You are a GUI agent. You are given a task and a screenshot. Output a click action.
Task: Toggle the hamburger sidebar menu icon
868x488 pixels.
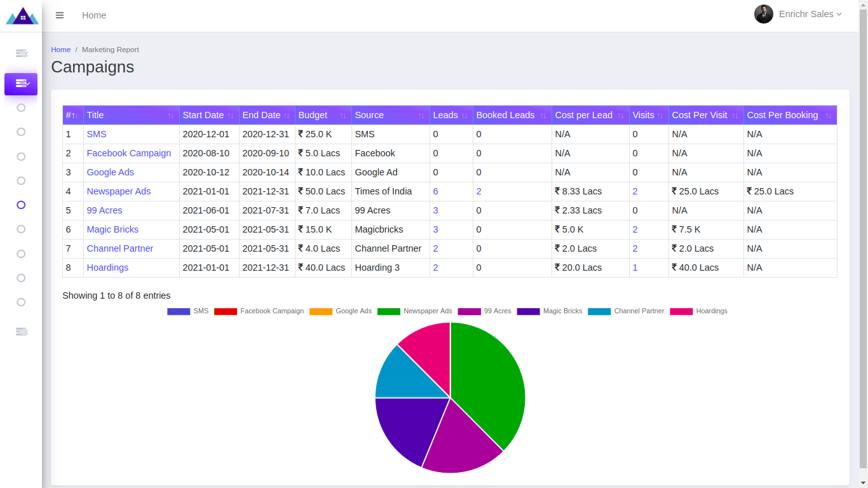(x=60, y=15)
